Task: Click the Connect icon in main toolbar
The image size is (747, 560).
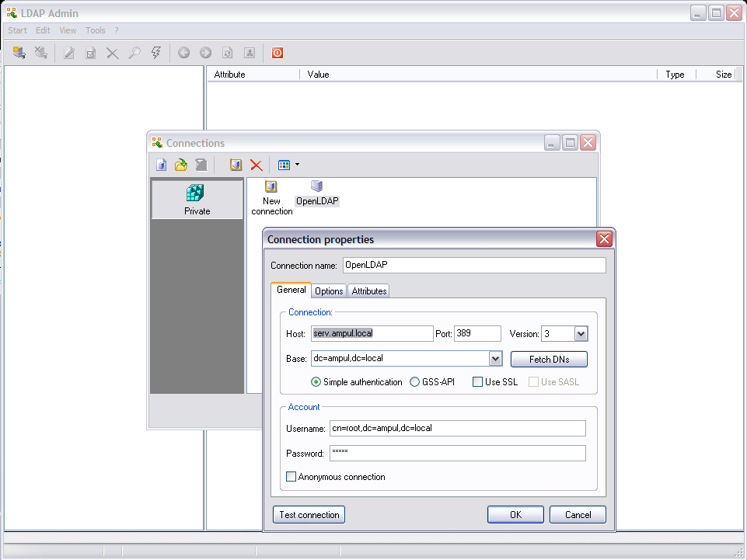Action: (x=19, y=53)
